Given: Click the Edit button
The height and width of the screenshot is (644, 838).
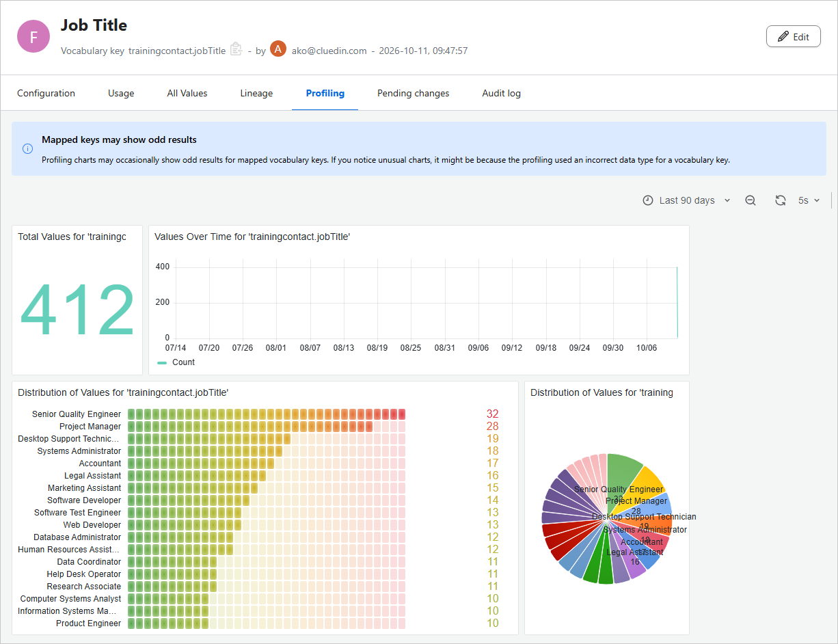Looking at the screenshot, I should coord(793,37).
